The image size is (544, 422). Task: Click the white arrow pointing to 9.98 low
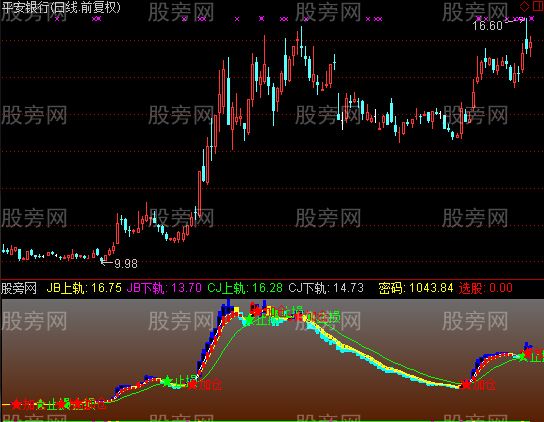[x=106, y=262]
